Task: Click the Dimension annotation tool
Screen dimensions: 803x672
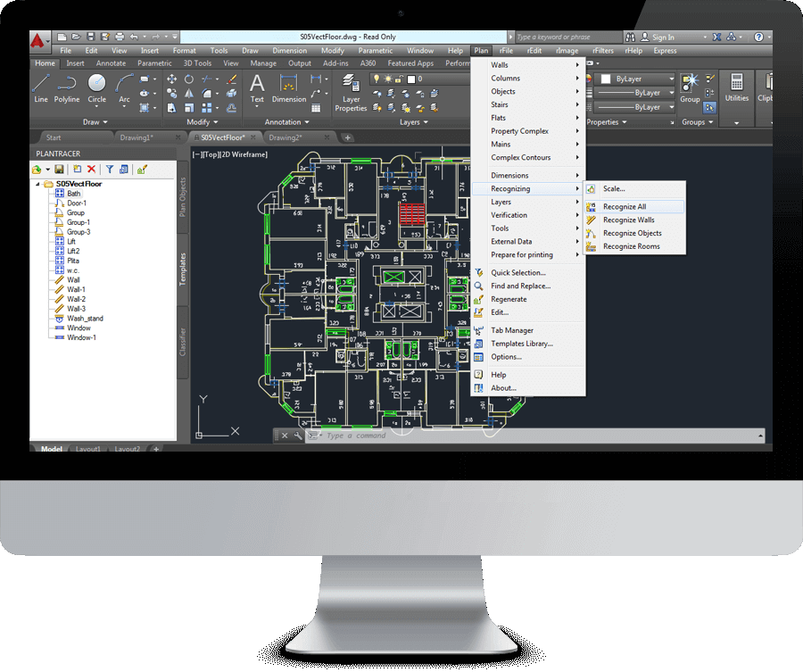Action: [x=288, y=87]
